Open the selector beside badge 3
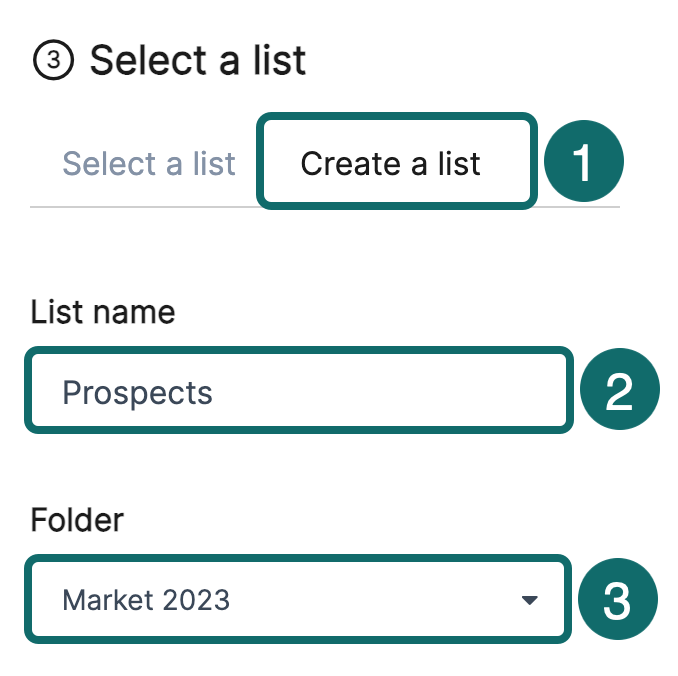The width and height of the screenshot is (678, 676). [298, 600]
